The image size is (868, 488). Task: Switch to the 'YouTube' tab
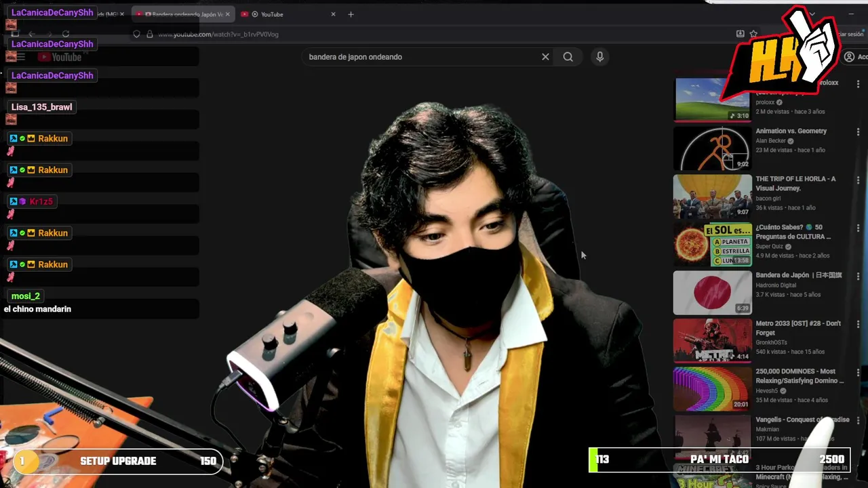288,14
